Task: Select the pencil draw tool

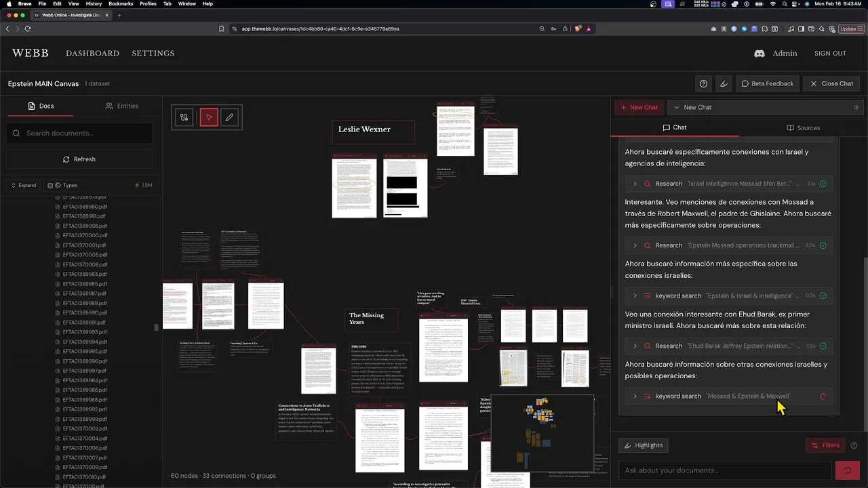Action: [x=229, y=117]
